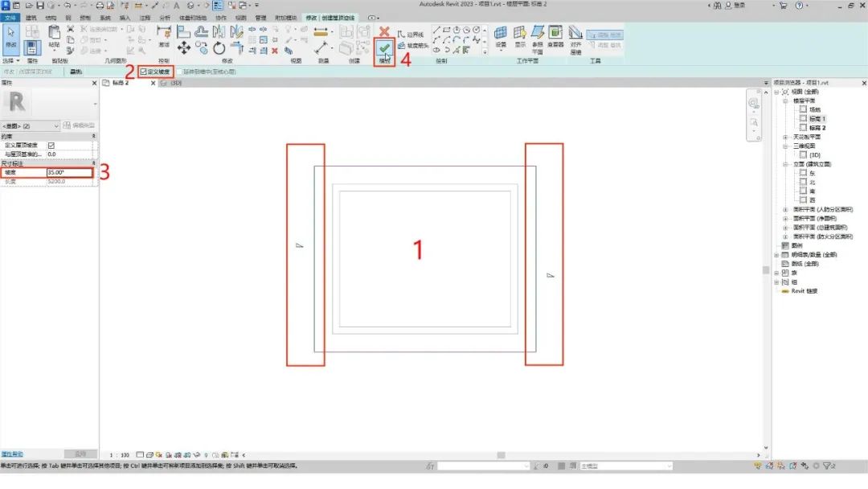Activate the Move tool with four arrows
The height and width of the screenshot is (489, 868).
click(184, 48)
